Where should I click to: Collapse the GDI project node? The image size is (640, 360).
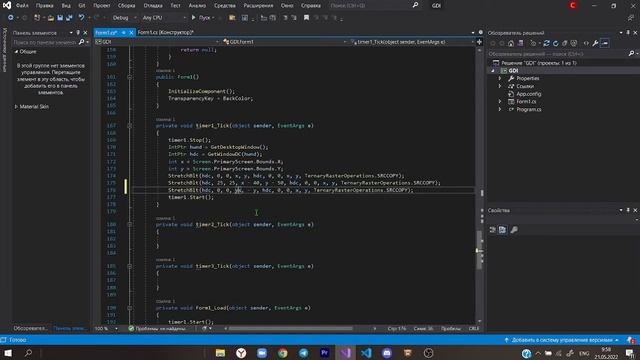(x=493, y=71)
